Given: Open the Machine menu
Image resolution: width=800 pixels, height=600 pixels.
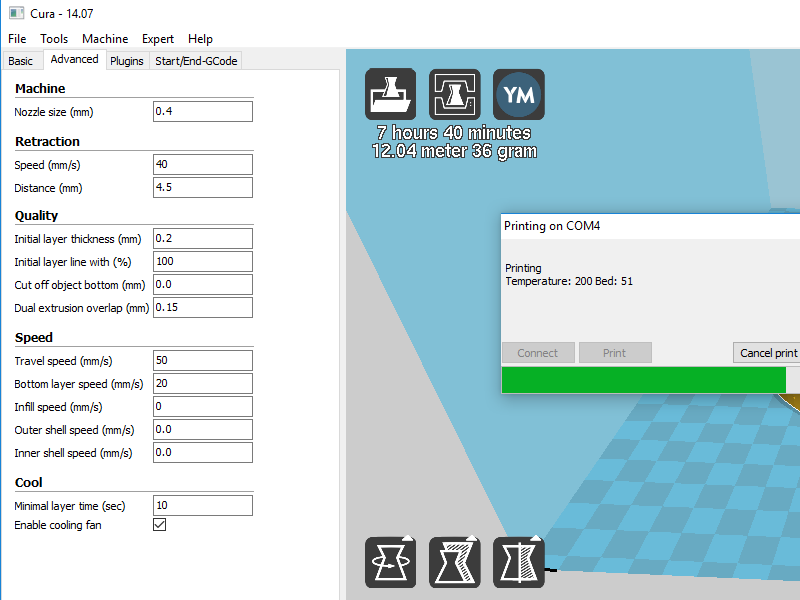Looking at the screenshot, I should [x=105, y=39].
